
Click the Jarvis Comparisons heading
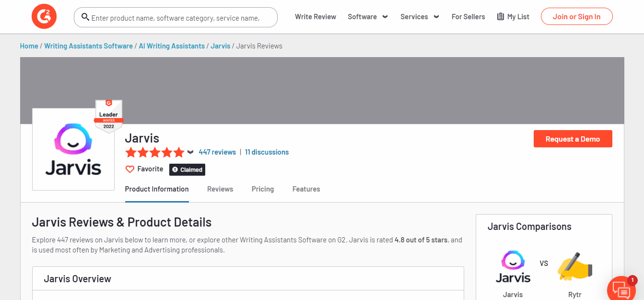point(529,227)
